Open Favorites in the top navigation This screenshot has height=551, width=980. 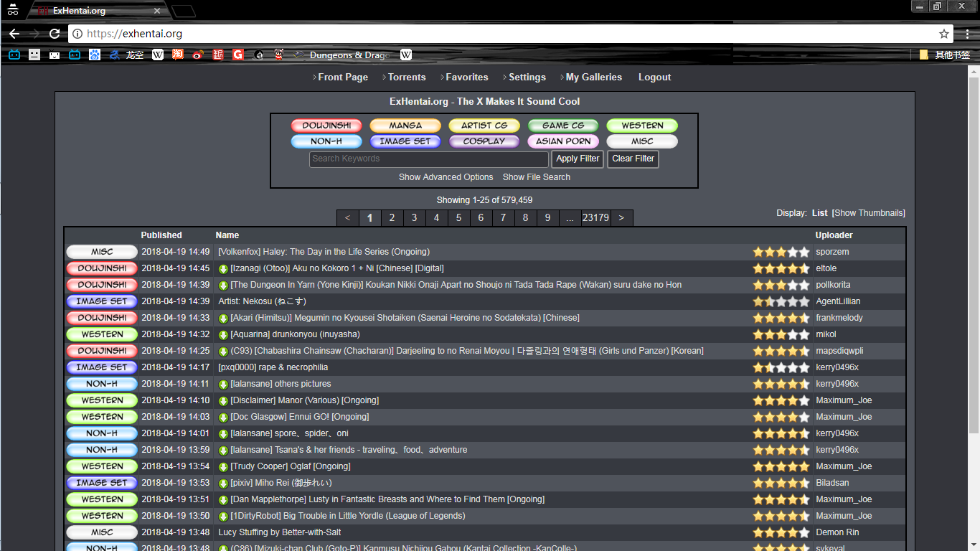pyautogui.click(x=467, y=77)
